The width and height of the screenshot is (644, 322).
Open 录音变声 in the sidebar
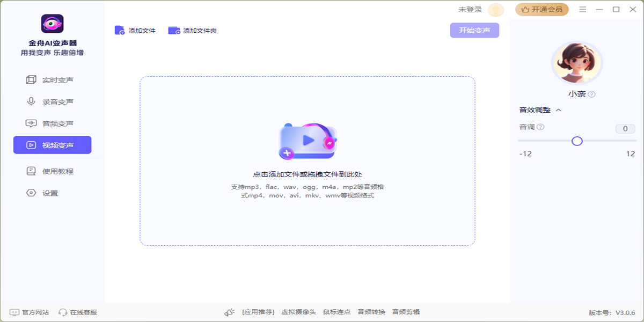[x=52, y=101]
